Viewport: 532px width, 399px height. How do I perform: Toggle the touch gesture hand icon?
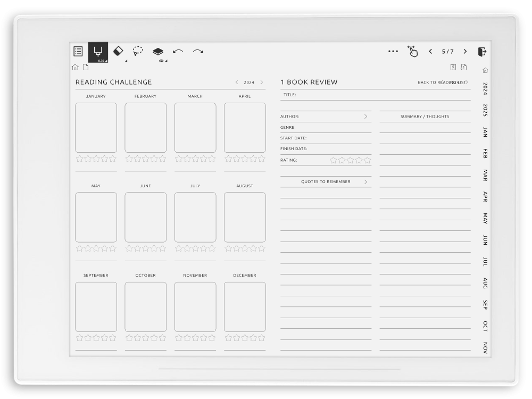(413, 51)
